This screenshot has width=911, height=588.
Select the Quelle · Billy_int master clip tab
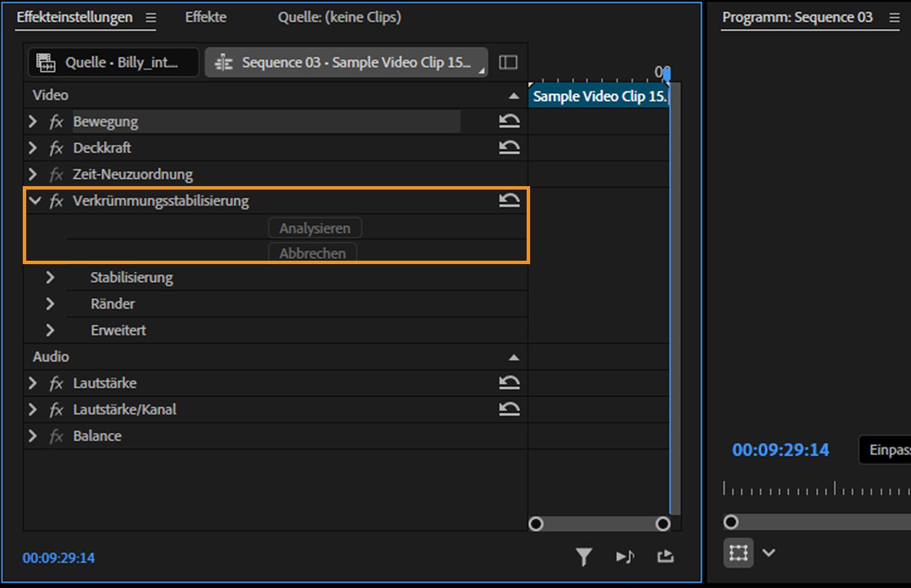[x=113, y=62]
